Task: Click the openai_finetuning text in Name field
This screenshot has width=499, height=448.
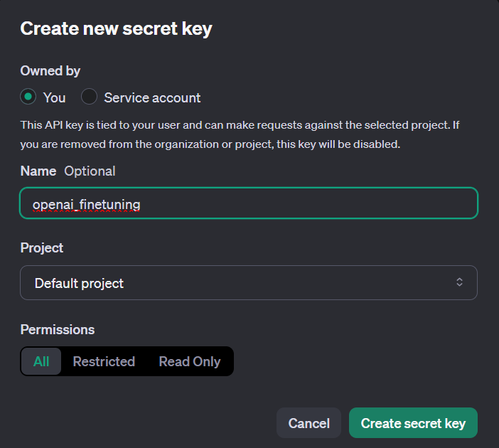Action: [87, 204]
